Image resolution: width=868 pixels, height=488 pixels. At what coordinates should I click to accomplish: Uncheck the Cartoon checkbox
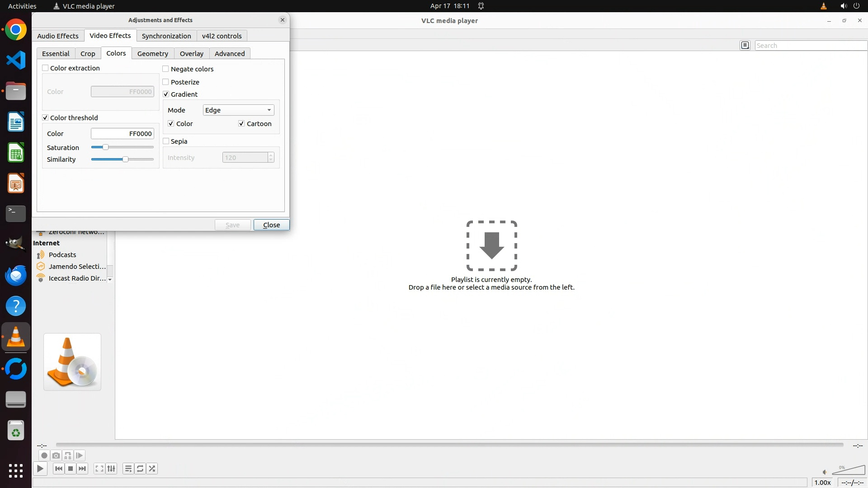(241, 124)
